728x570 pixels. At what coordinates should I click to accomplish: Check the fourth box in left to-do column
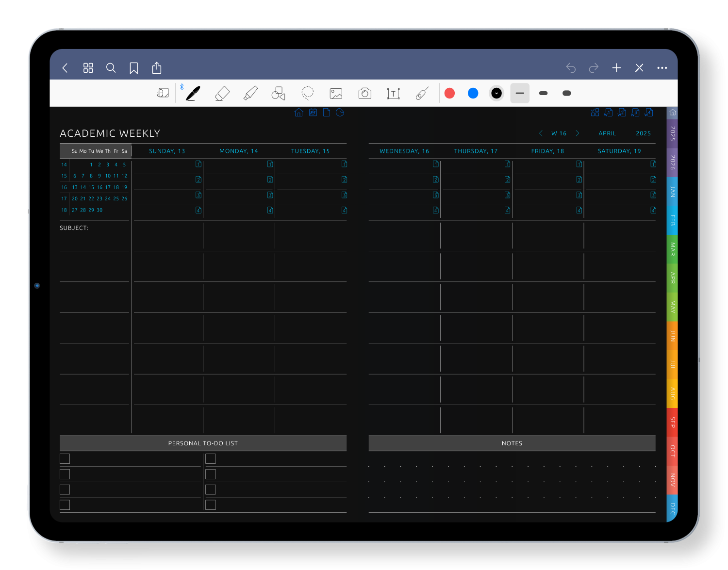pyautogui.click(x=65, y=505)
